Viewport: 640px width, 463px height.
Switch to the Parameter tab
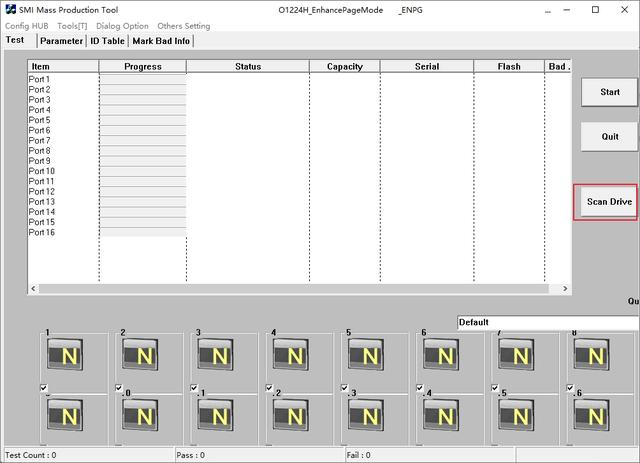tap(61, 41)
